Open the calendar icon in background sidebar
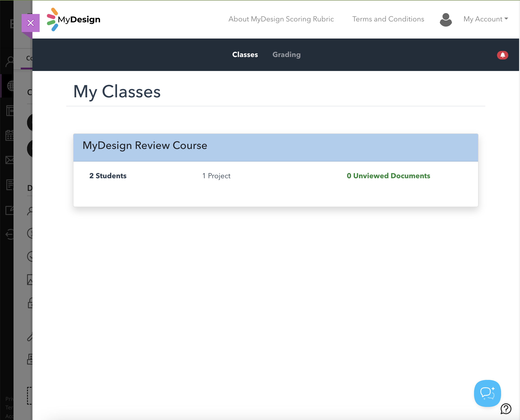Viewport: 520px width, 420px height. [x=10, y=135]
